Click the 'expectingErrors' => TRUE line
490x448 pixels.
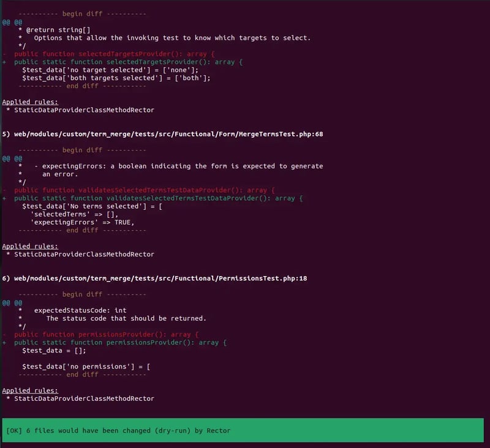click(x=82, y=222)
